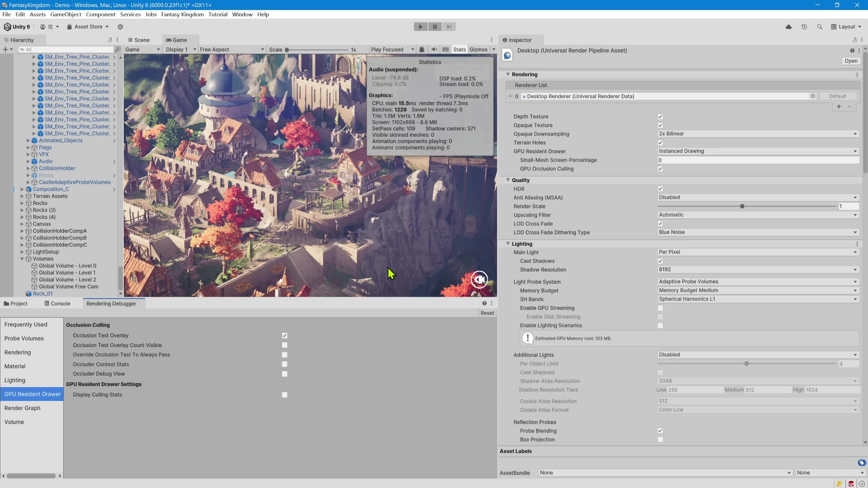
Task: Click the Step frame button
Action: coord(449,26)
